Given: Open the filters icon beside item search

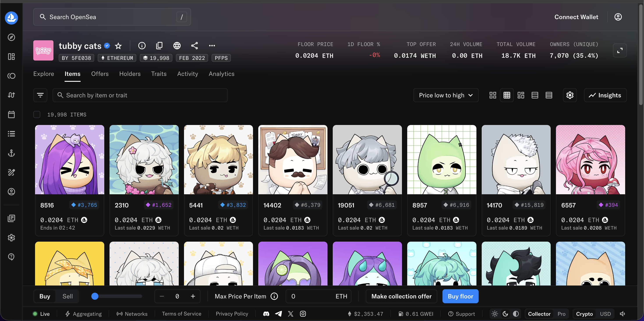Looking at the screenshot, I should point(40,95).
